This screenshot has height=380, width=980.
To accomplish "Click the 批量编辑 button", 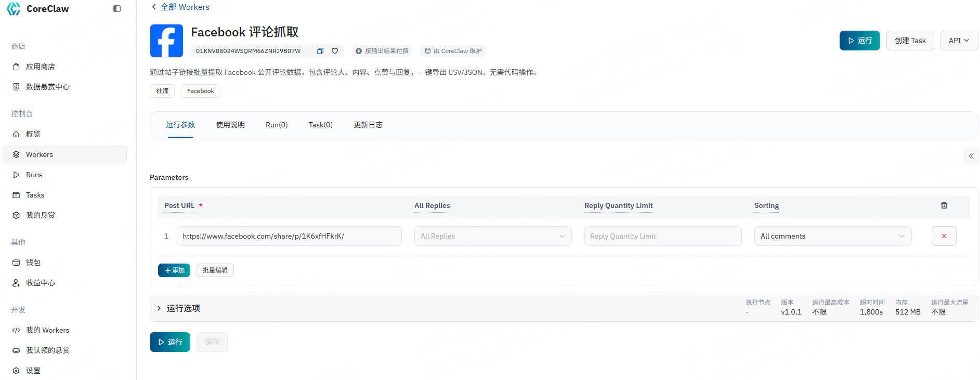I will 215,270.
